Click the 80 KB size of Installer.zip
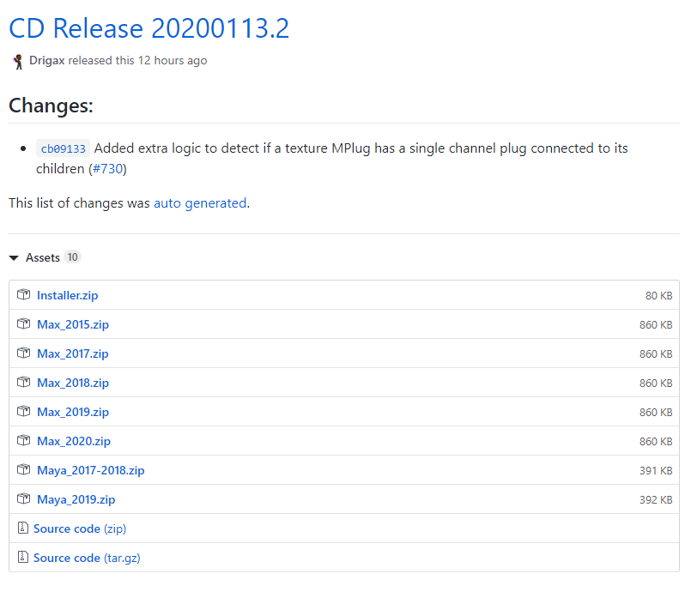This screenshot has width=697, height=616. [x=658, y=296]
